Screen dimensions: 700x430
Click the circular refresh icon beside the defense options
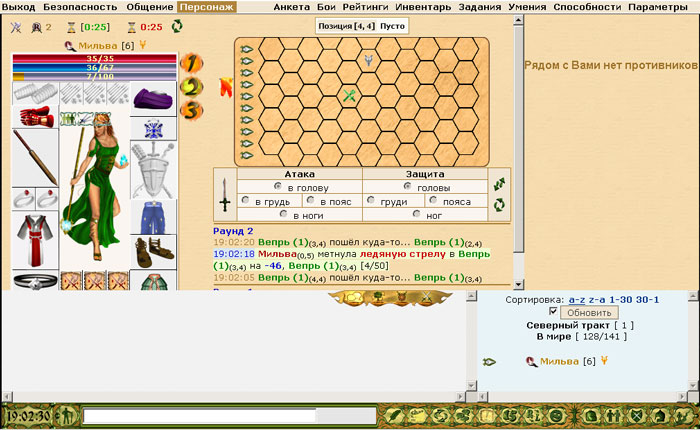(499, 205)
